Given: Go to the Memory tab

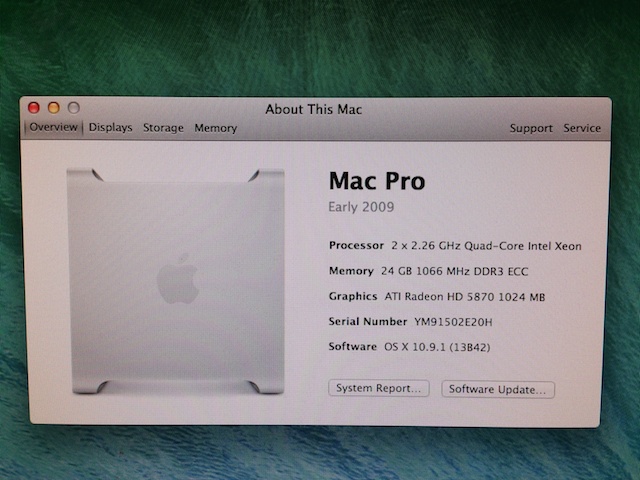Looking at the screenshot, I should point(216,128).
